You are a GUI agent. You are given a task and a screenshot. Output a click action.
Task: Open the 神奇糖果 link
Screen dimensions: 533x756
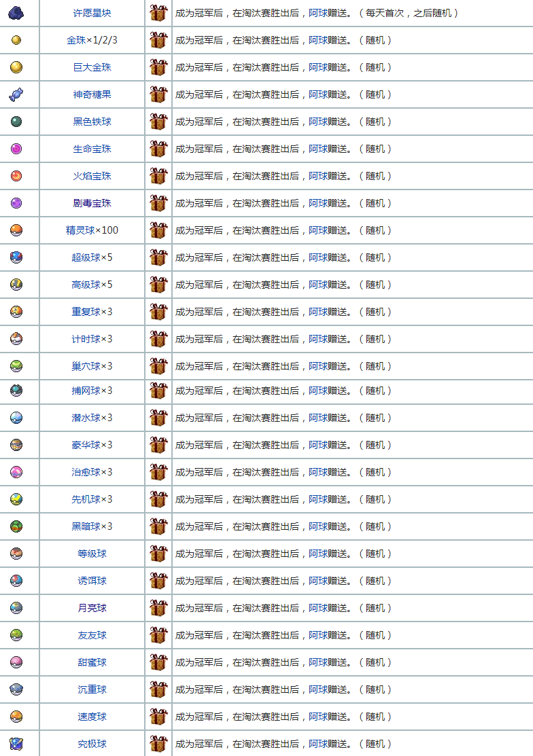pos(92,94)
